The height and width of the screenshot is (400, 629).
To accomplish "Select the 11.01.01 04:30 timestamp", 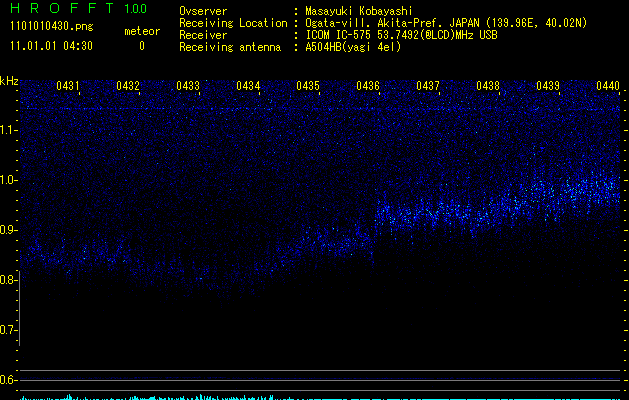I will (50, 46).
